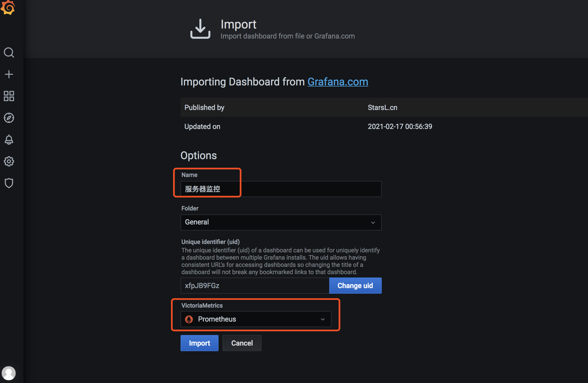This screenshot has width=588, height=383.
Task: Open the Configuration gear icon
Action: pos(9,161)
